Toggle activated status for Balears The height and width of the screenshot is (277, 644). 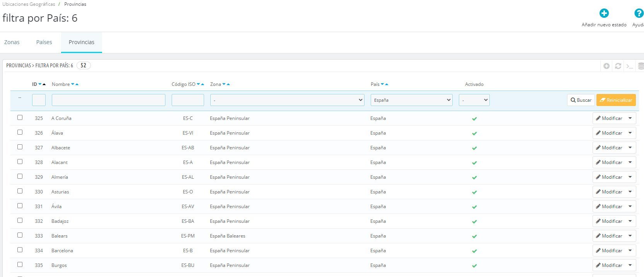tap(474, 236)
